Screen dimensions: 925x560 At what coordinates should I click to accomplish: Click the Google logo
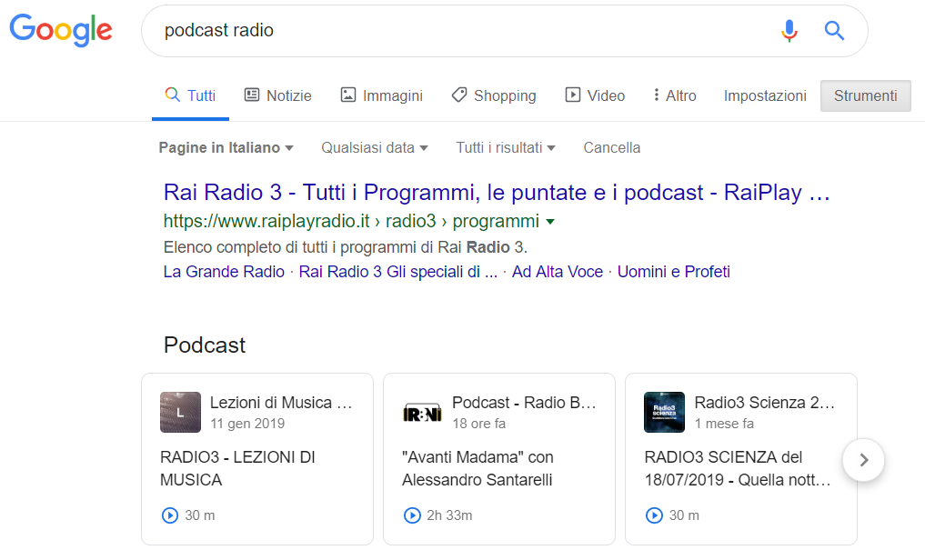point(61,29)
